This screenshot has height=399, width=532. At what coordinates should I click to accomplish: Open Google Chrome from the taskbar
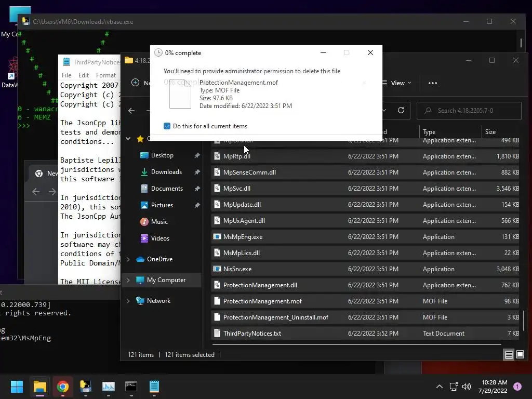coord(62,387)
